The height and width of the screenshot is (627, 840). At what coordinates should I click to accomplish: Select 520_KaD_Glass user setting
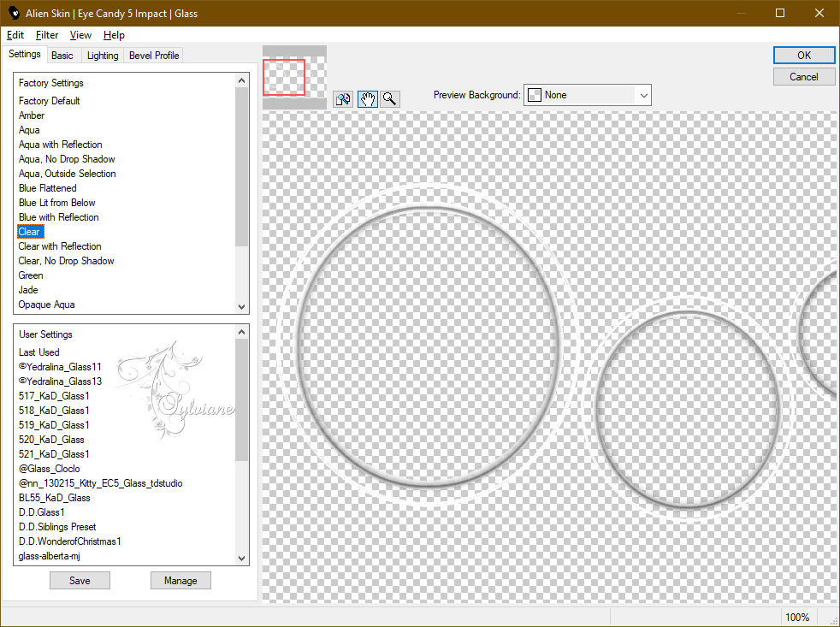(51, 440)
